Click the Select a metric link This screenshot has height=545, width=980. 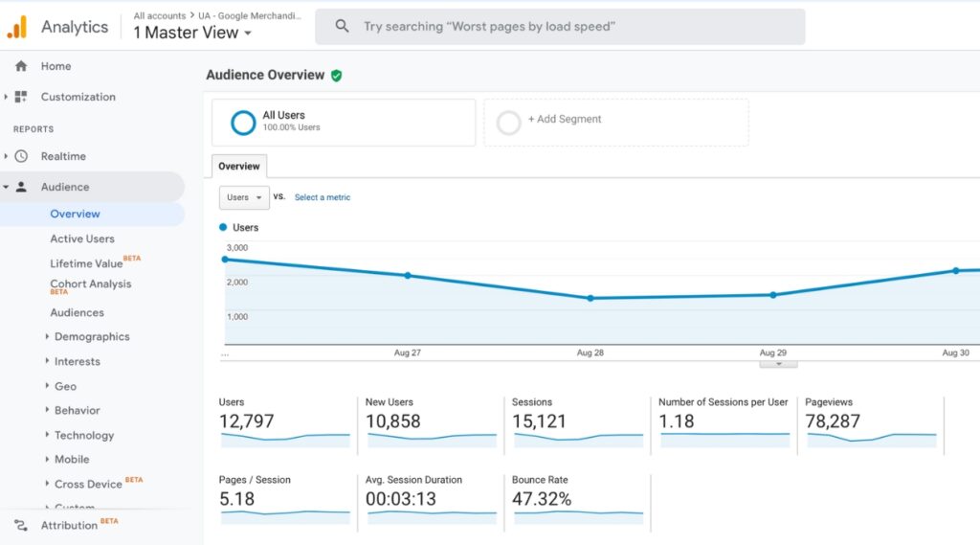coord(323,197)
